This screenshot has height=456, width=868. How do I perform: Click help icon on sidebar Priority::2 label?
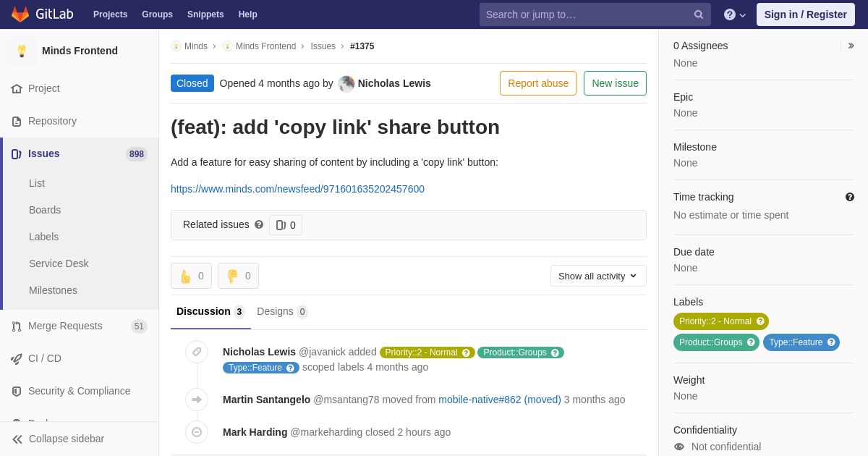760,321
